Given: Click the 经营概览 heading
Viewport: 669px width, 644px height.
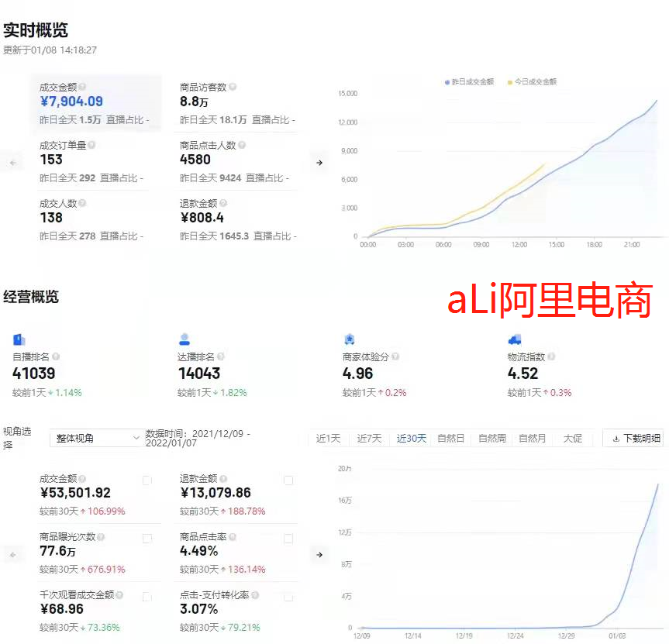Looking at the screenshot, I should click(31, 296).
